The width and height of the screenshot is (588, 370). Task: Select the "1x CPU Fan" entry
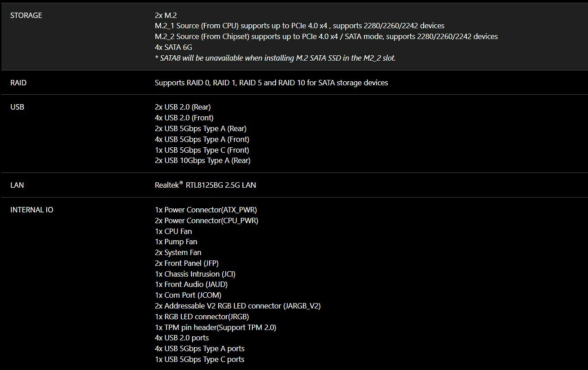click(x=173, y=232)
